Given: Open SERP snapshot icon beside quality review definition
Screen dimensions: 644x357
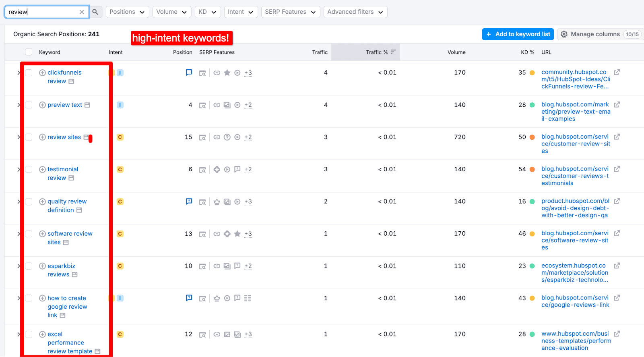Looking at the screenshot, I should click(x=79, y=210).
